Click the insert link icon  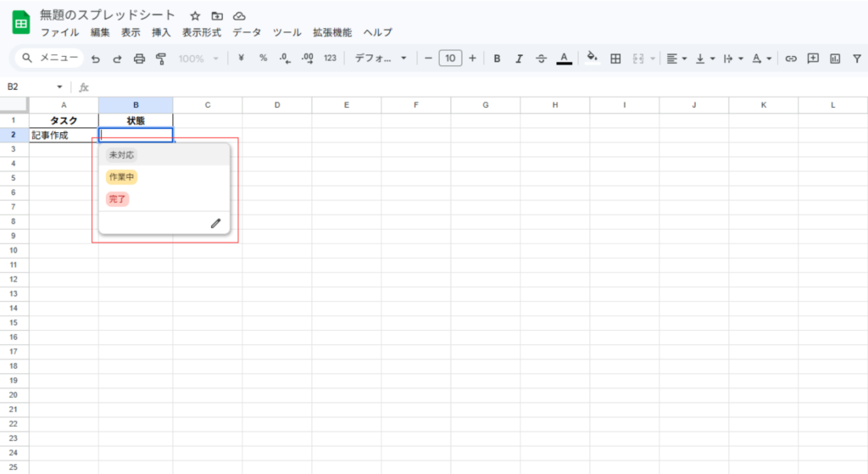tap(791, 59)
